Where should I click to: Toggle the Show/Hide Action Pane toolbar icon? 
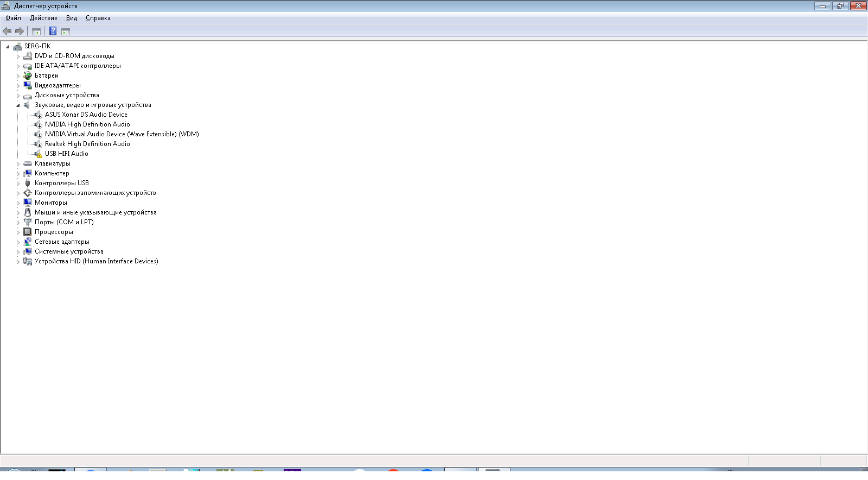[x=66, y=31]
